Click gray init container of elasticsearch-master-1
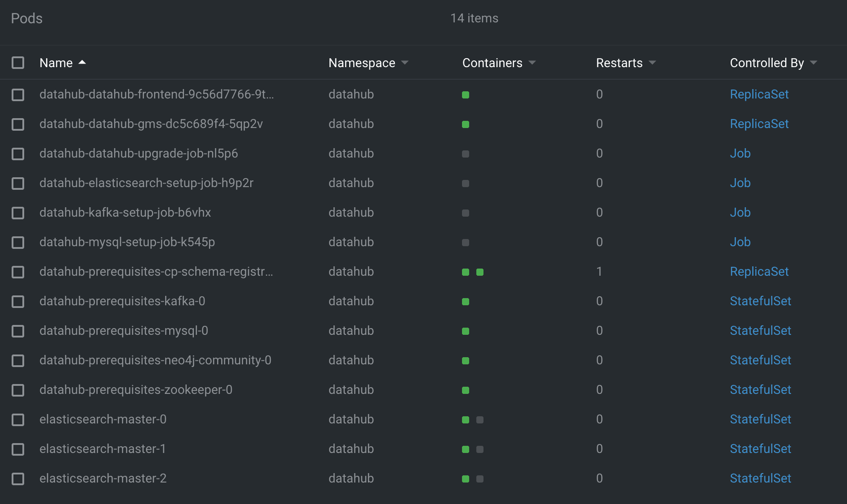Screen dimensions: 847x504 click(480, 449)
